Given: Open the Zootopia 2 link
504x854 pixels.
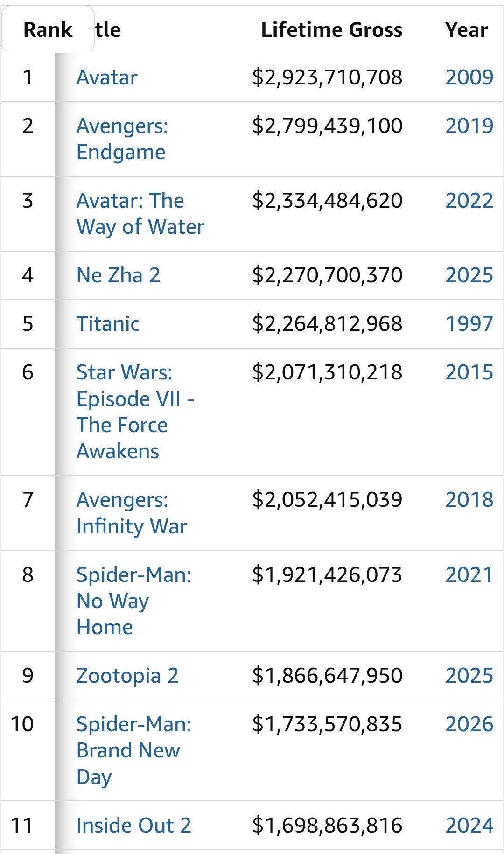Looking at the screenshot, I should [127, 676].
